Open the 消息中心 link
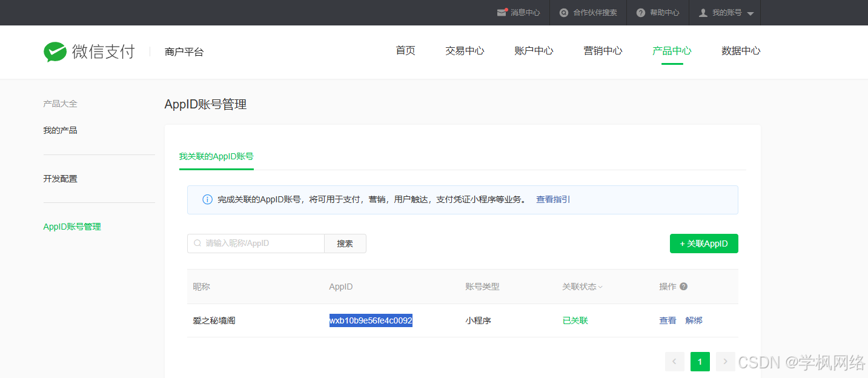The height and width of the screenshot is (378, 868). click(525, 12)
